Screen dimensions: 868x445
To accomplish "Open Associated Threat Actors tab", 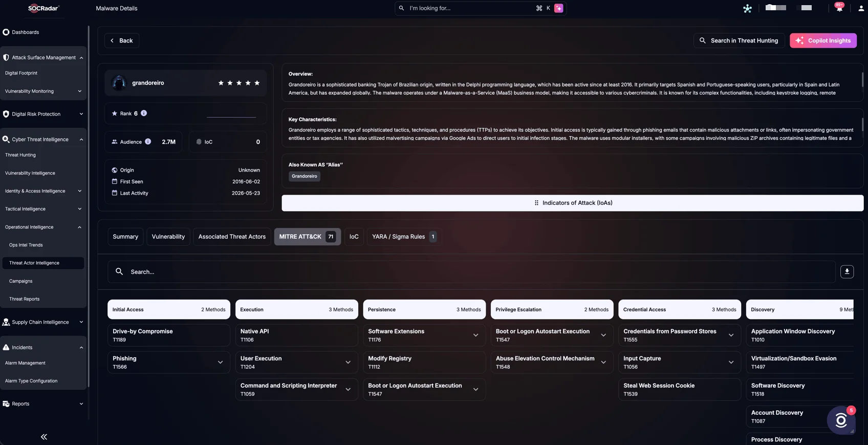I will pos(232,237).
